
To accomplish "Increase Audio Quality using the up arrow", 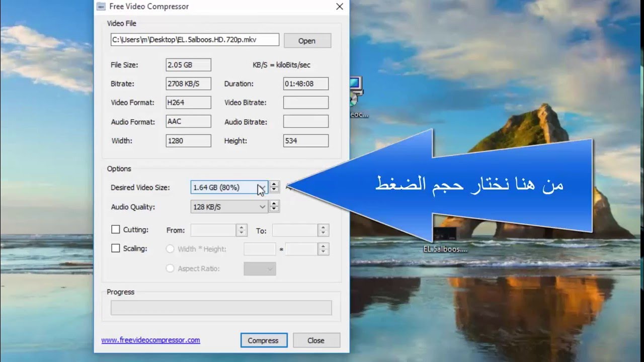I will point(274,203).
